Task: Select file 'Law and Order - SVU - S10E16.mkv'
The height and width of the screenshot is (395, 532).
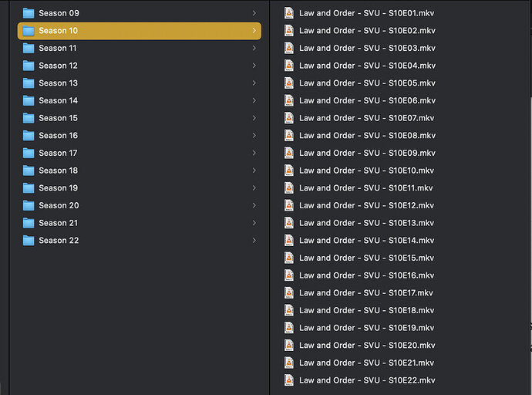Action: [366, 275]
